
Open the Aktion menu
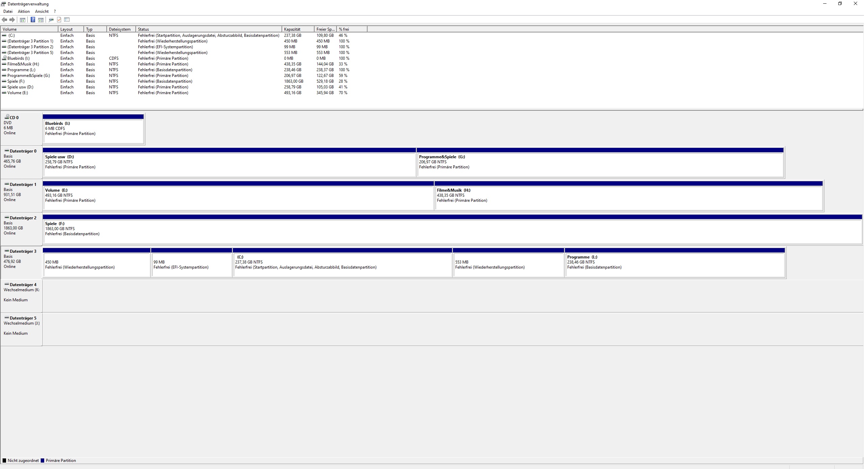pos(24,11)
